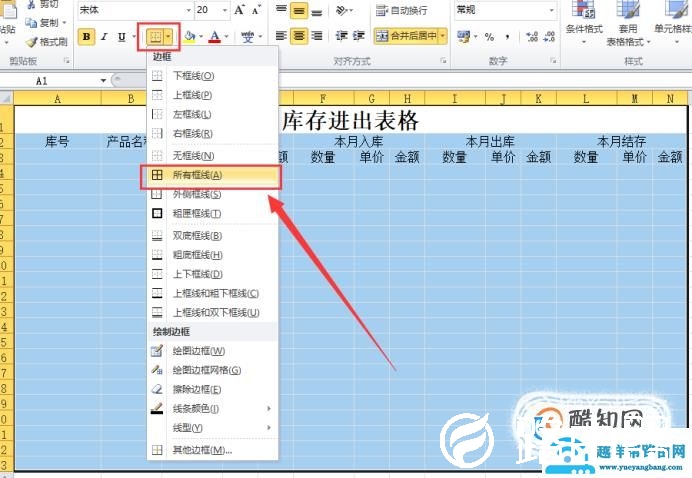
Task: Open number format box showing 常规
Action: click(505, 10)
